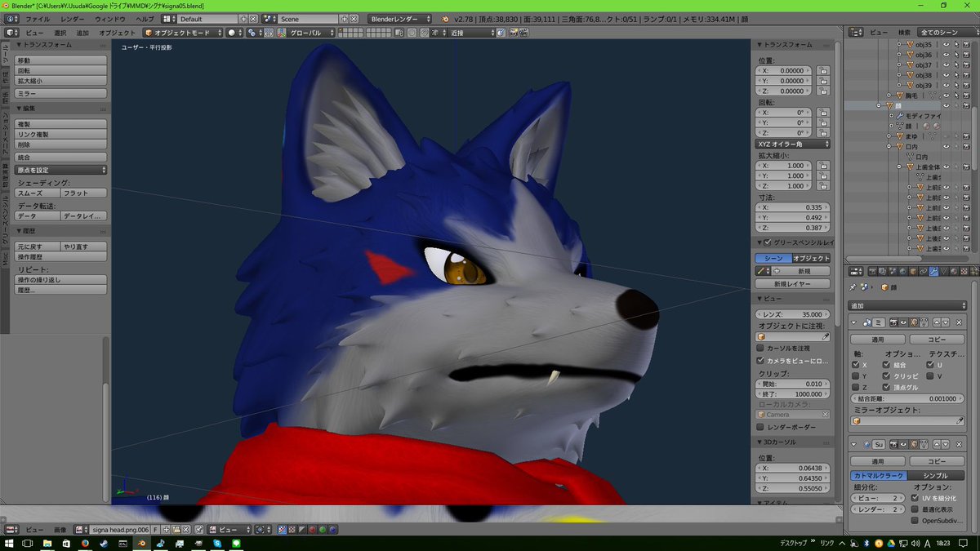Click the OpenGL render image icon
This screenshot has height=551, width=980.
[x=514, y=33]
